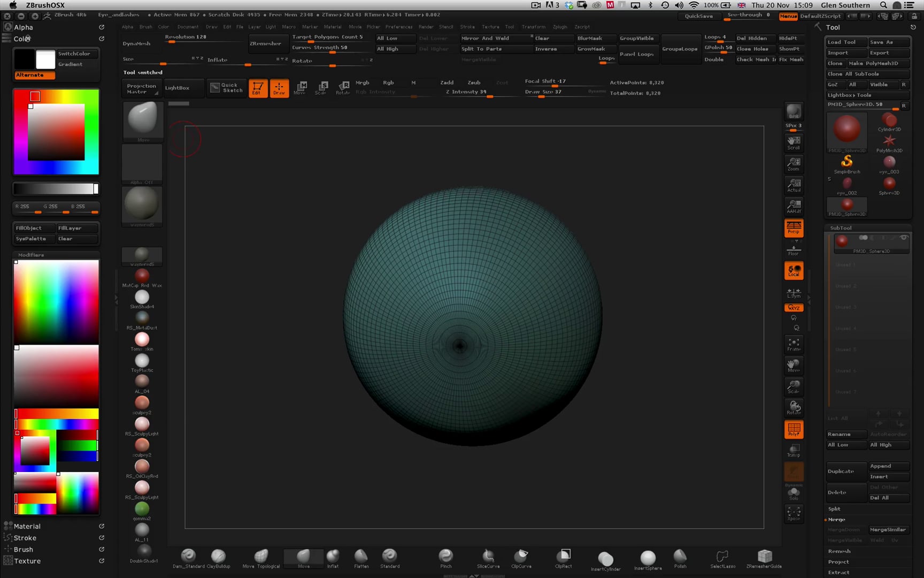
Task: Toggle Perspective view off
Action: (x=794, y=227)
